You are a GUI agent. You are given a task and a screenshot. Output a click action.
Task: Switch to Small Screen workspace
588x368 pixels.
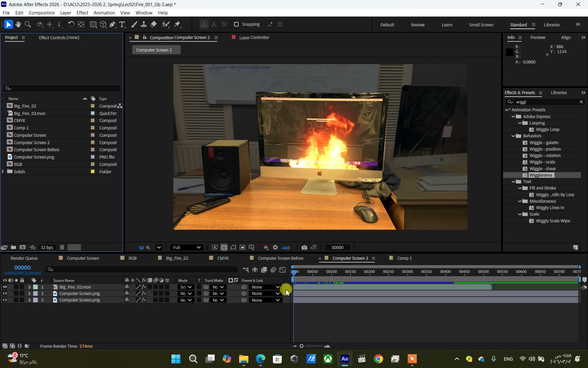click(481, 25)
